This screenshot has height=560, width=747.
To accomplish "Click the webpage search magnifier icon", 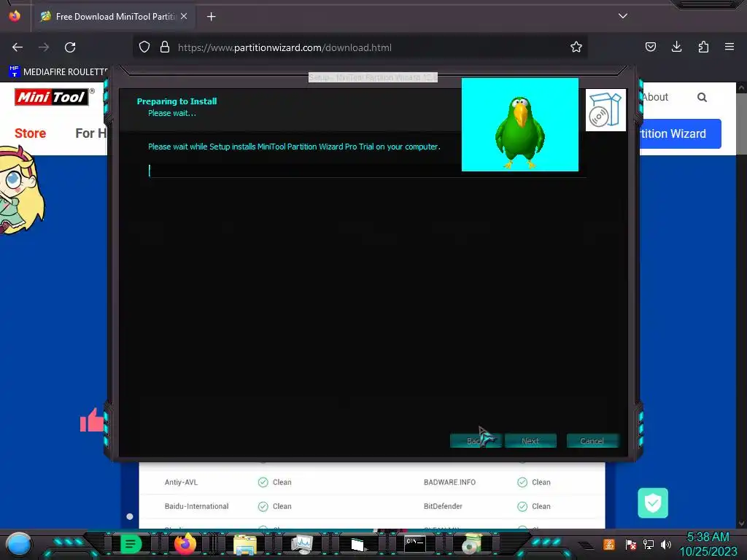I will [x=702, y=97].
